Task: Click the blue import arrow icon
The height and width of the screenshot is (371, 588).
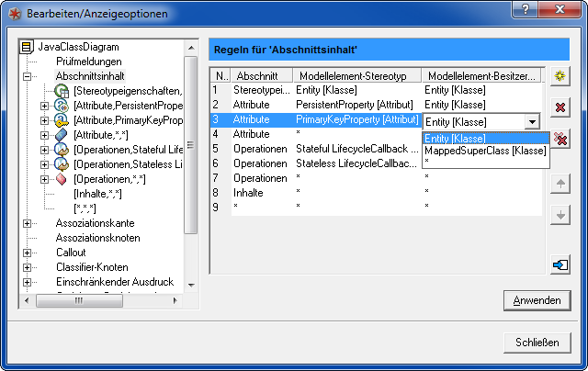Action: pos(560,265)
